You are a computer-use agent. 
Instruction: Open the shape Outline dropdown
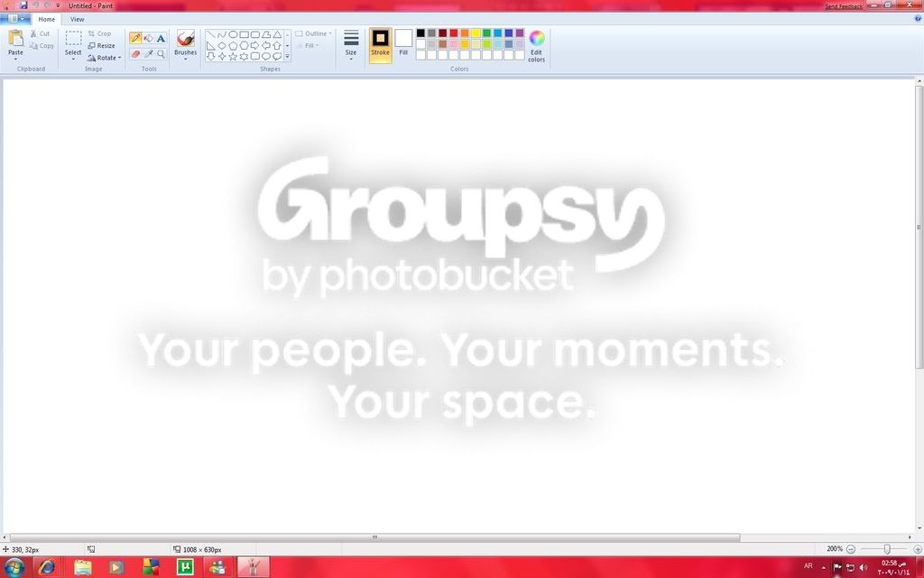point(313,33)
